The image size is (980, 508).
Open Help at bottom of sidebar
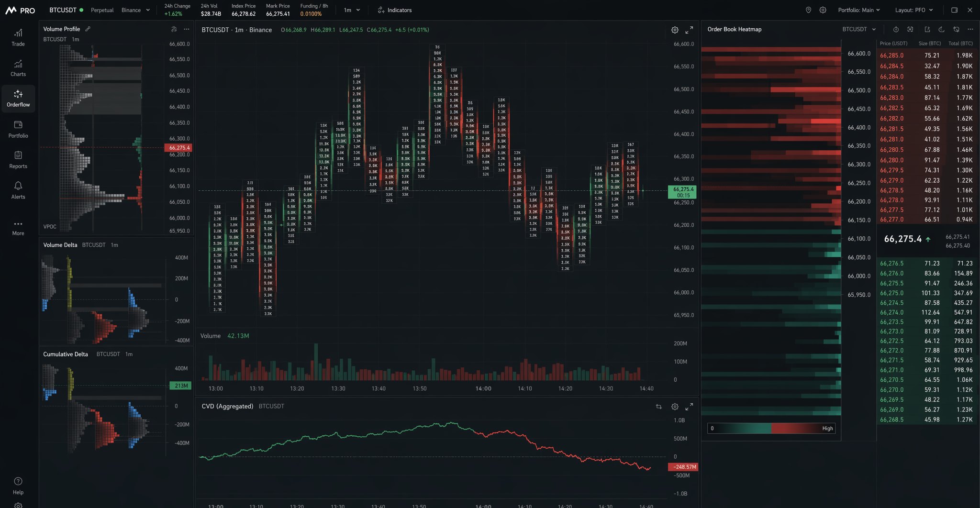[x=18, y=486]
